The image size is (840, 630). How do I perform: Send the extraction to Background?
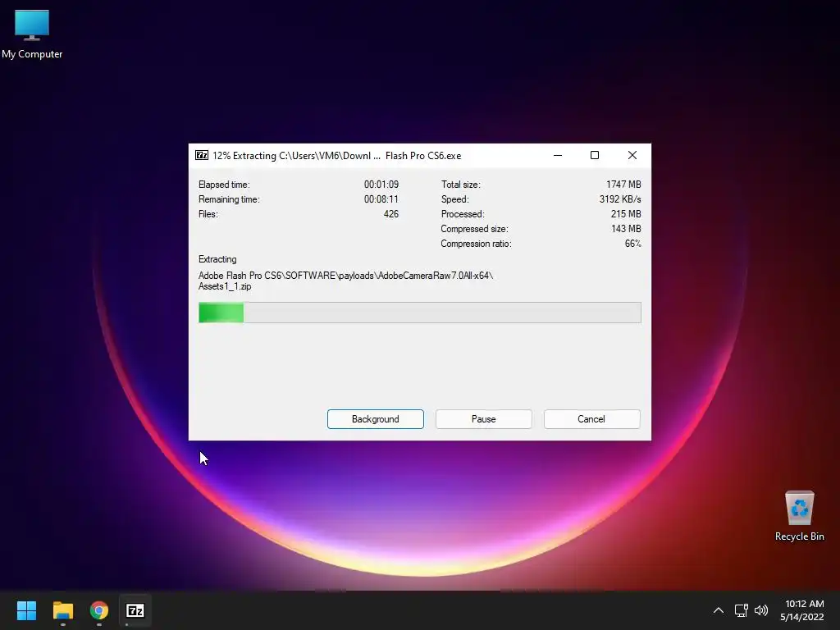click(x=376, y=419)
